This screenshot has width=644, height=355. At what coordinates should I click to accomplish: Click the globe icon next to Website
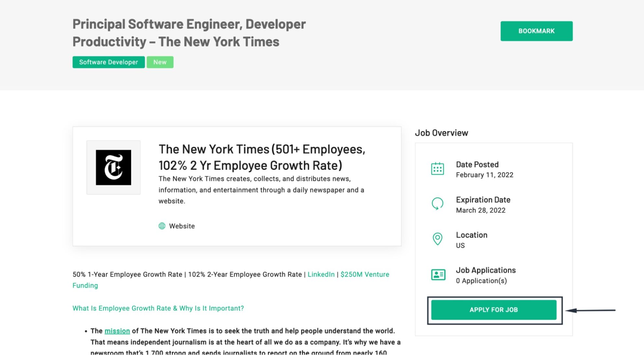162,226
